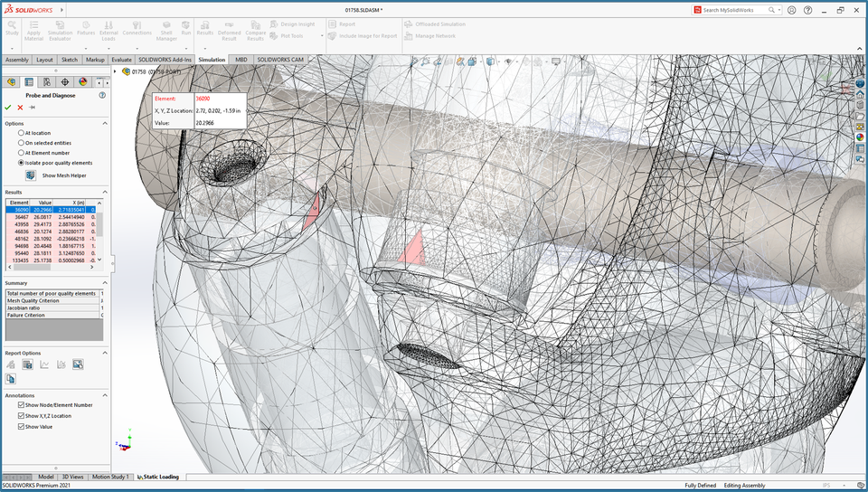The width and height of the screenshot is (868, 492).
Task: Open the Plot Tools dropdown arrow
Action: pyautogui.click(x=322, y=36)
